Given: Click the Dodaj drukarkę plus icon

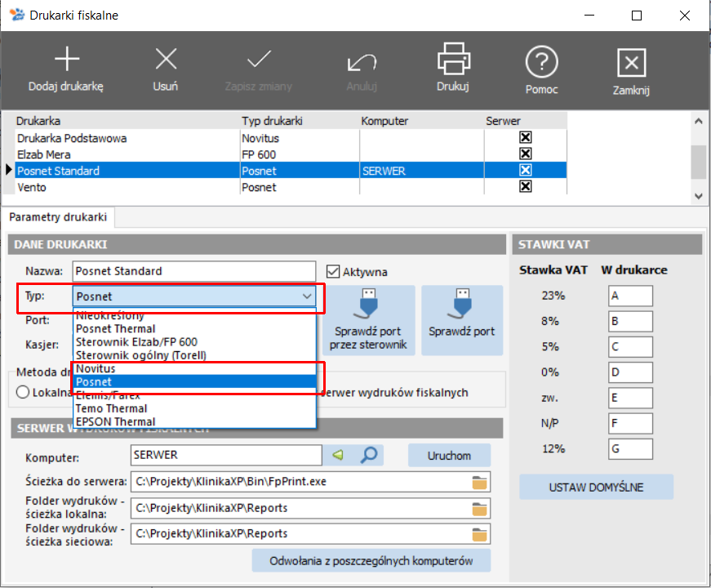Looking at the screenshot, I should click(x=67, y=59).
